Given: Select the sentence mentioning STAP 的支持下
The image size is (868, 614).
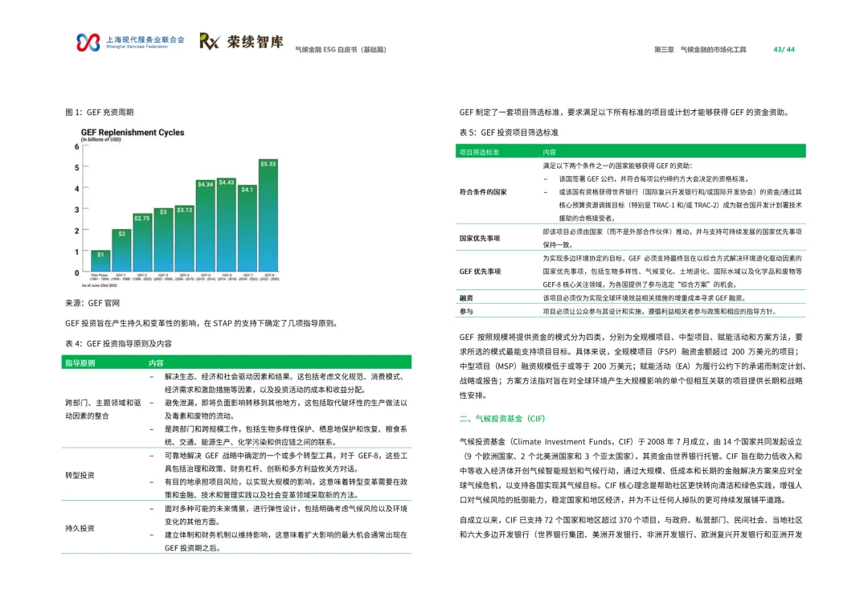Looking at the screenshot, I should point(202,323).
